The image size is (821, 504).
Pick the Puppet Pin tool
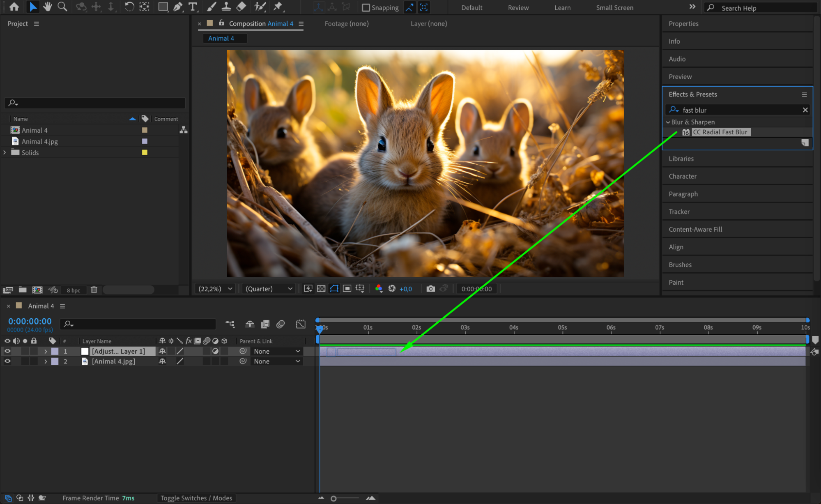[278, 7]
